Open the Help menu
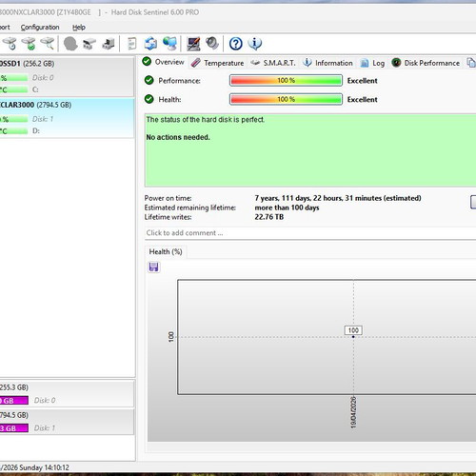476x476 pixels. pyautogui.click(x=79, y=28)
